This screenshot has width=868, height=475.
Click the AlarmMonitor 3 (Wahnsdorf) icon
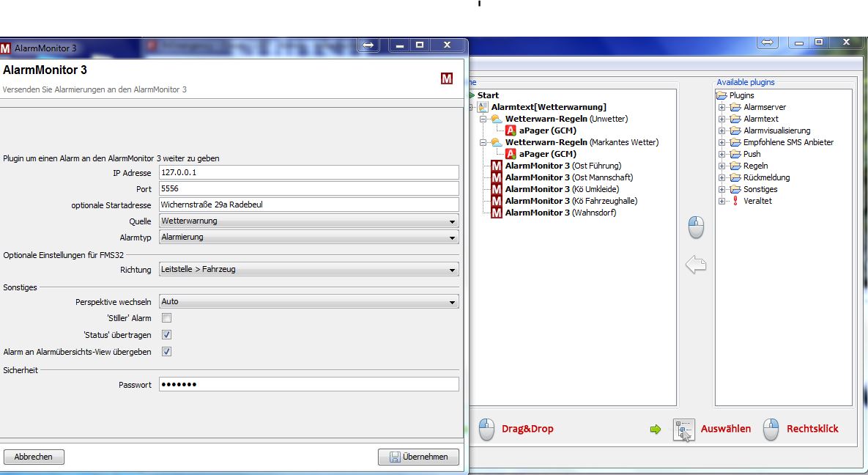point(497,213)
